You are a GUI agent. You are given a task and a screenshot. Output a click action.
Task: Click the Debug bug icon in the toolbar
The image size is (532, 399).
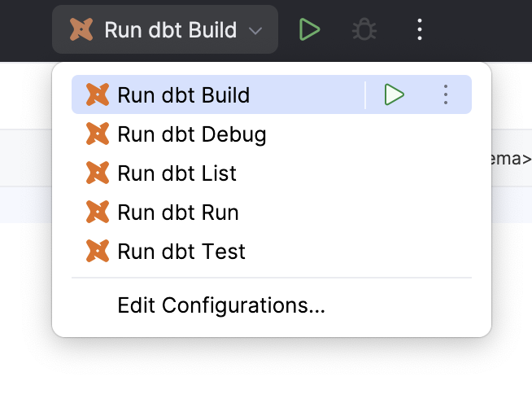[x=364, y=30]
